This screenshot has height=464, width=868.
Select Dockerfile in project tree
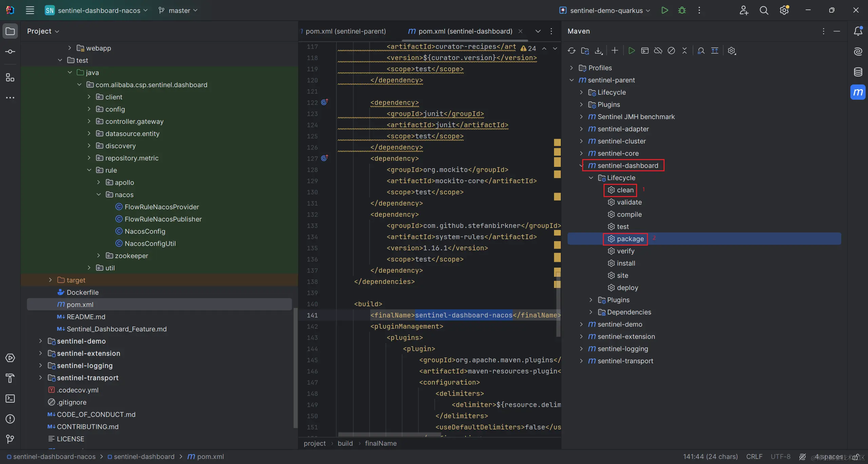point(78,292)
